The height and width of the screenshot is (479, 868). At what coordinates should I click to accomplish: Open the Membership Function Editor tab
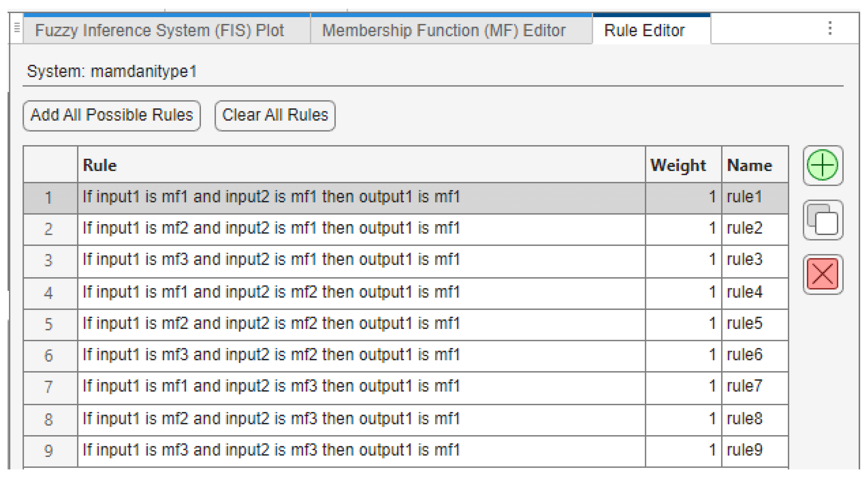coord(443,30)
